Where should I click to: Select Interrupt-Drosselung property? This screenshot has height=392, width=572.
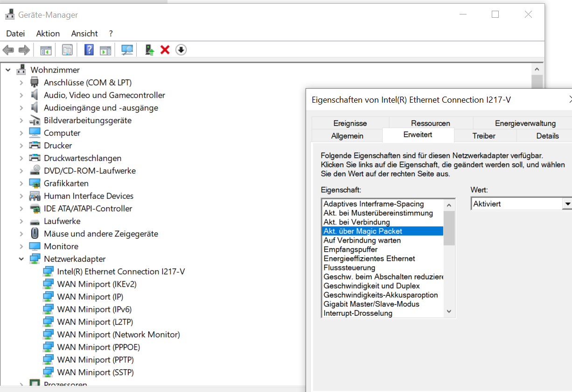point(383,313)
